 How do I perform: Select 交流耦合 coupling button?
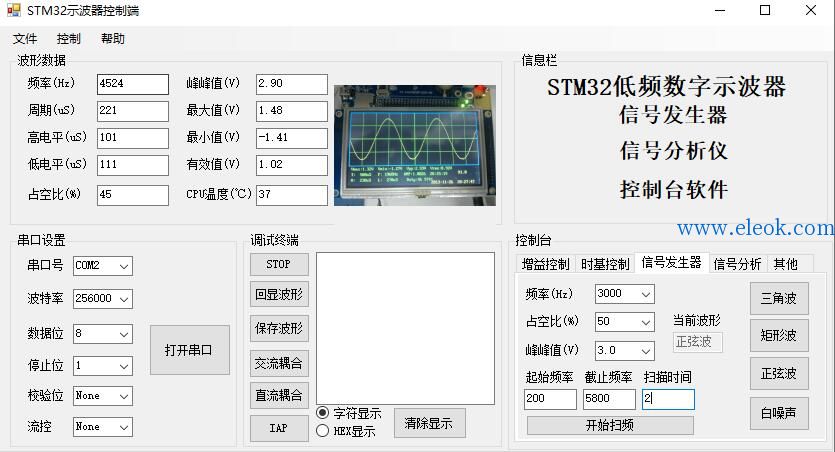click(x=279, y=364)
